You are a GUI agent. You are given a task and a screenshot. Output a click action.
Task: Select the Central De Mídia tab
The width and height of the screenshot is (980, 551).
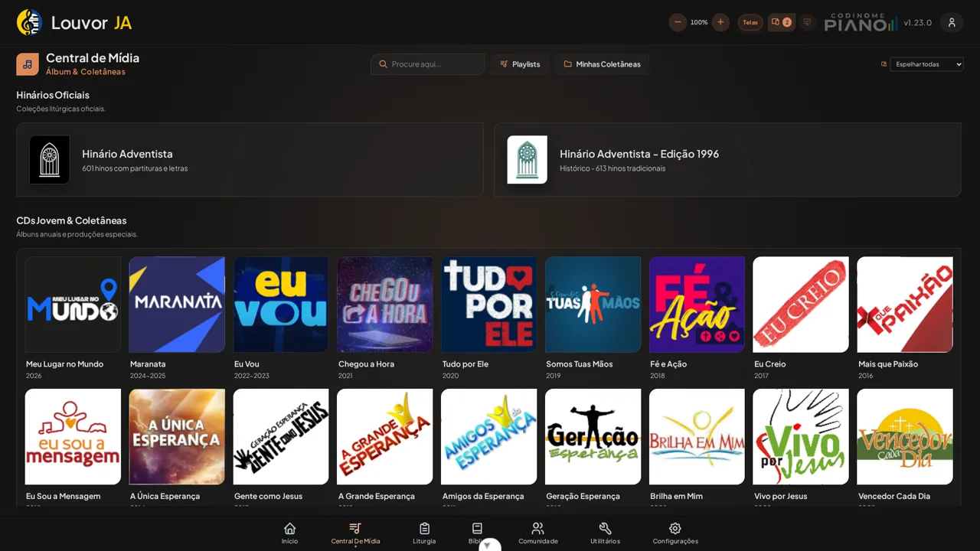355,533
